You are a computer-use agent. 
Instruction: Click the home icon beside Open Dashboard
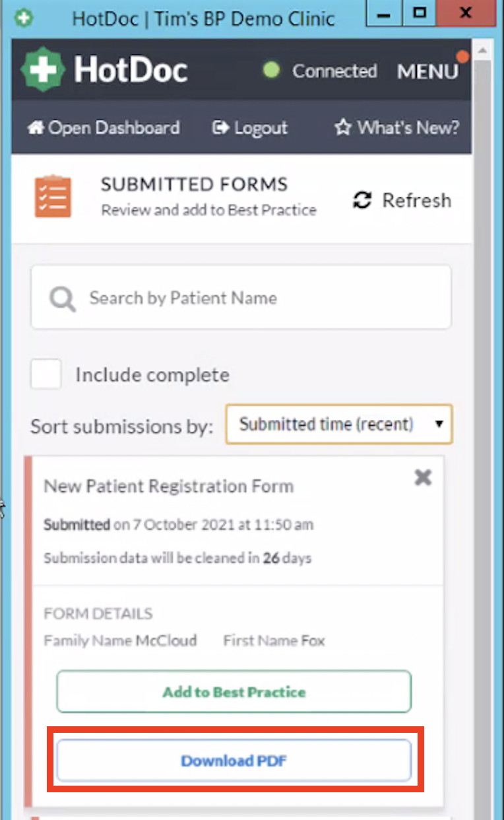tap(36, 128)
